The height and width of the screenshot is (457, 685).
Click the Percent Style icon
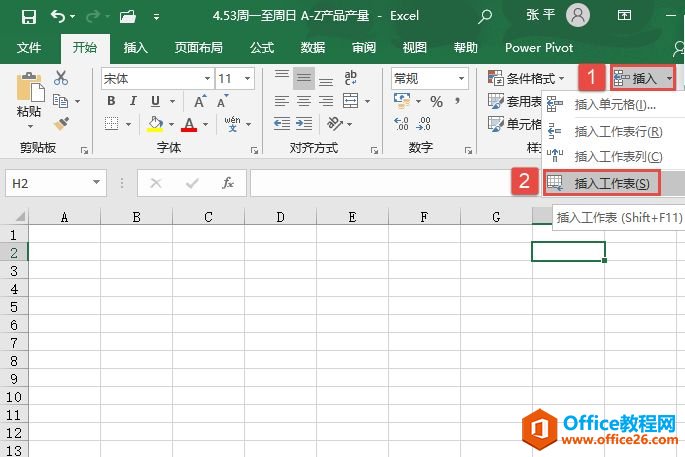point(436,101)
